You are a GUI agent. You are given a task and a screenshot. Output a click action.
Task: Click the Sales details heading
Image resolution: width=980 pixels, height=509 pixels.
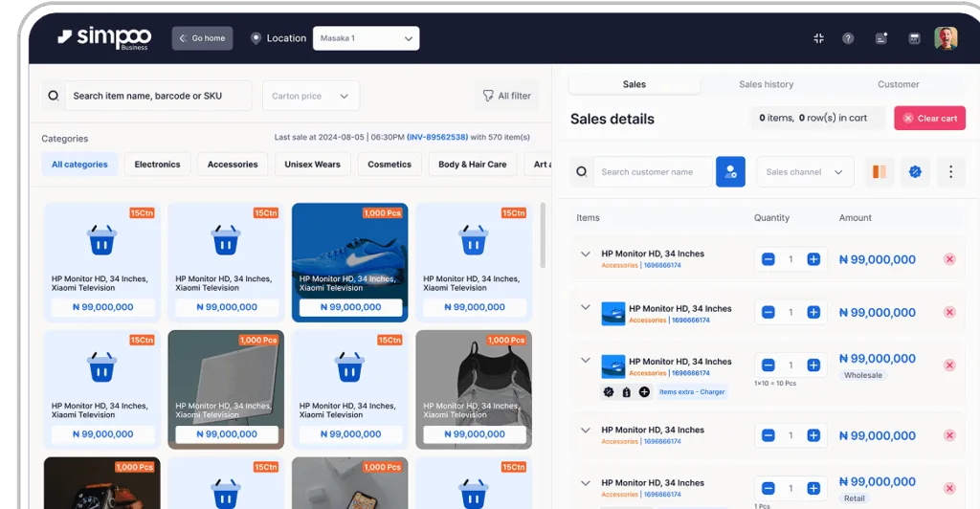(x=612, y=119)
